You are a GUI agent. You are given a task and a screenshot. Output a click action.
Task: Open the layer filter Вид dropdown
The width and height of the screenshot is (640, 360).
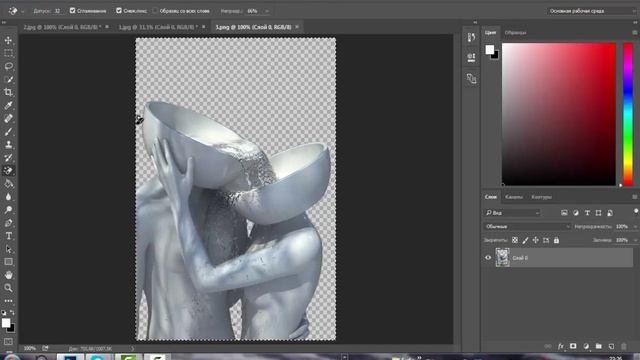click(x=512, y=213)
